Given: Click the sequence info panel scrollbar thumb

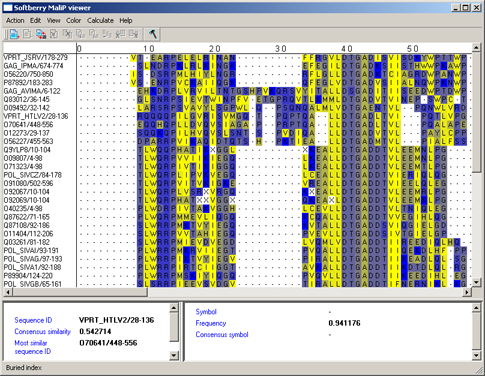Looking at the screenshot, I should click(x=174, y=327).
